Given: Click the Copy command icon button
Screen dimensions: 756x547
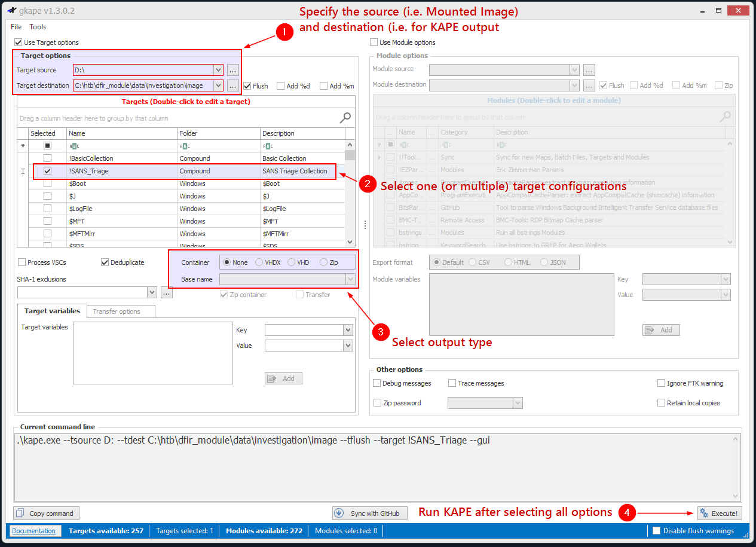Looking at the screenshot, I should click(20, 513).
